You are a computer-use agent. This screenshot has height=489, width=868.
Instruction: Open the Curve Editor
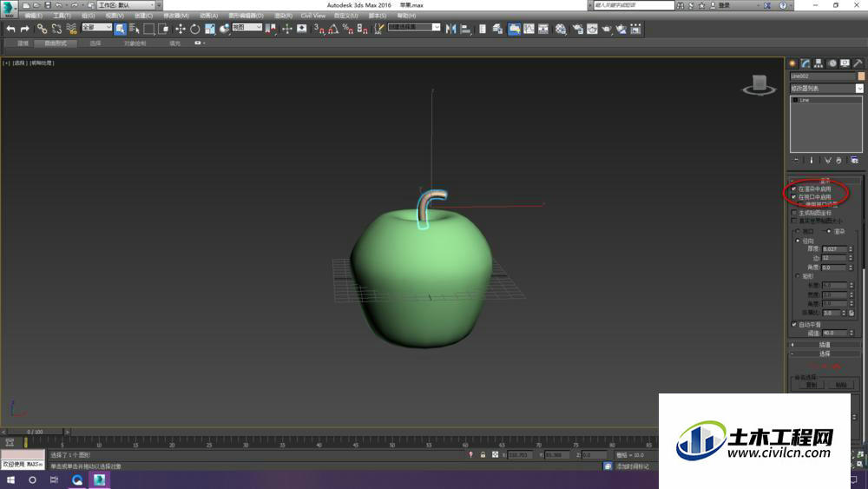pyautogui.click(x=529, y=29)
